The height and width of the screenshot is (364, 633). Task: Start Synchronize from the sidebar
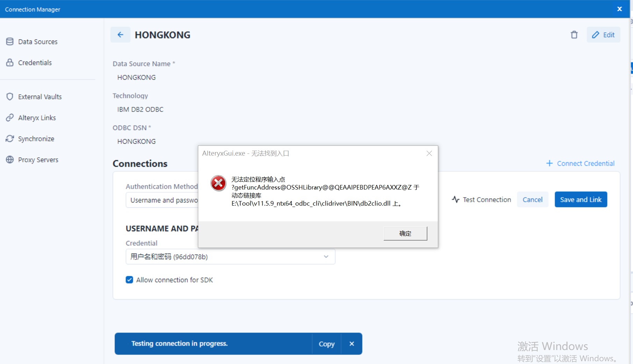36,138
